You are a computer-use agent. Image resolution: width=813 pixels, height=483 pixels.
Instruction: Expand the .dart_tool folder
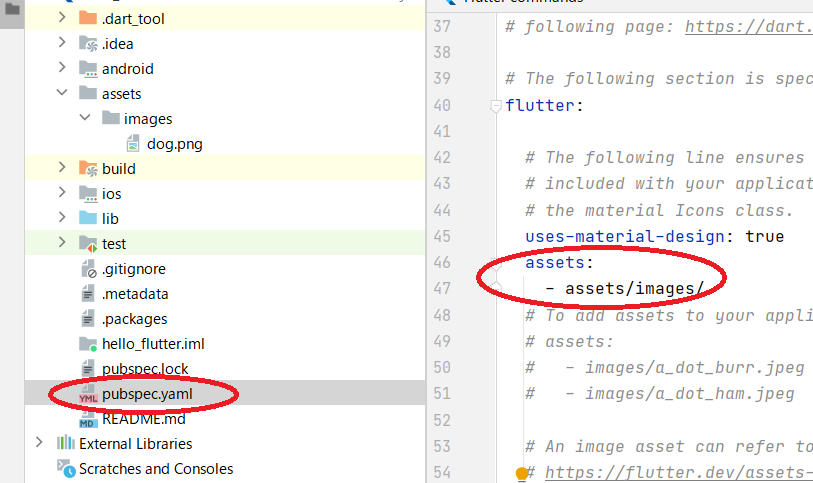62,18
